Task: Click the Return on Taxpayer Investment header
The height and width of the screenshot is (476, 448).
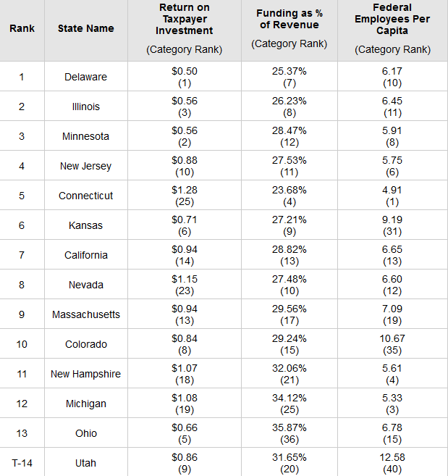Action: 184,20
